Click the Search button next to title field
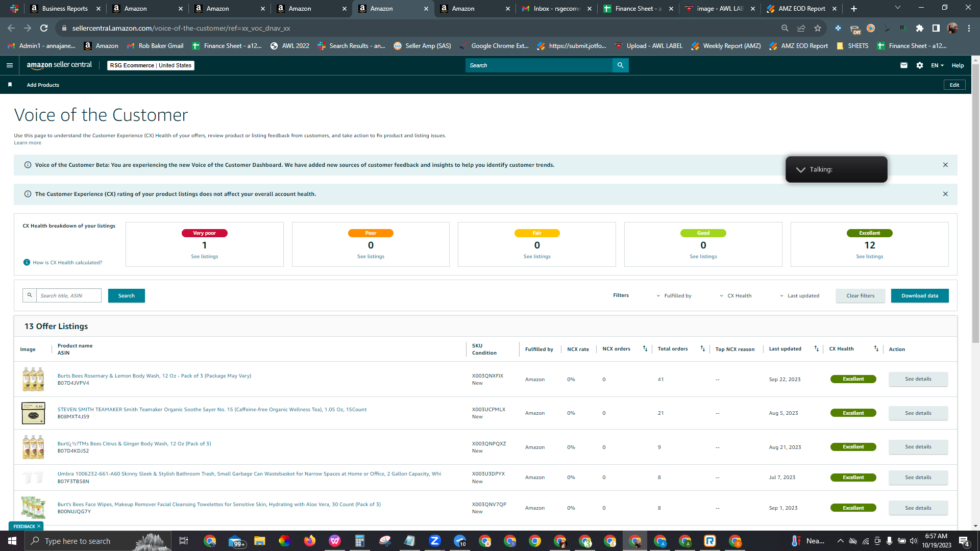 [127, 295]
